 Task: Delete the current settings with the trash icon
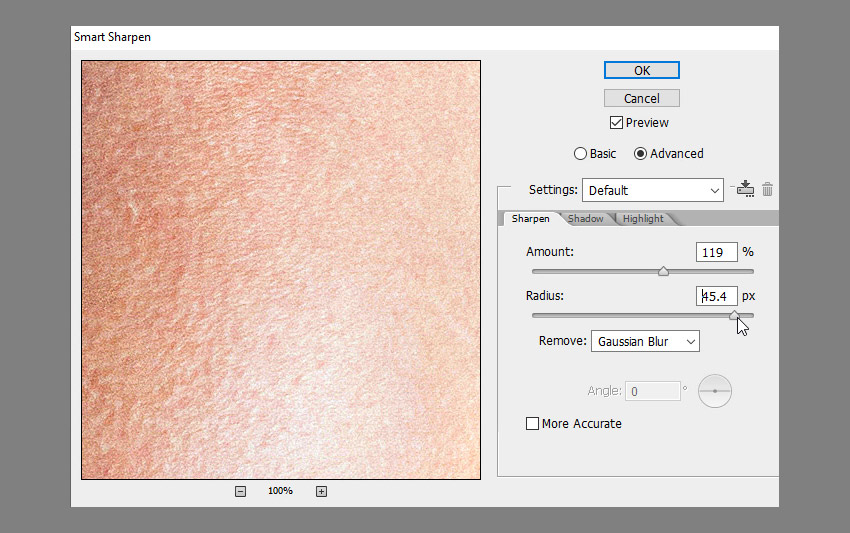[x=767, y=189]
